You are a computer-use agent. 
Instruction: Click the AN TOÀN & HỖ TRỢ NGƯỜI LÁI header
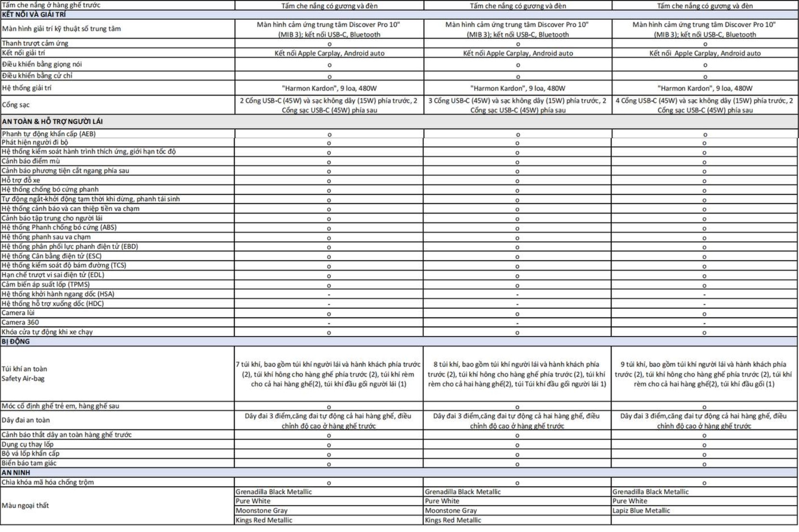click(52, 121)
